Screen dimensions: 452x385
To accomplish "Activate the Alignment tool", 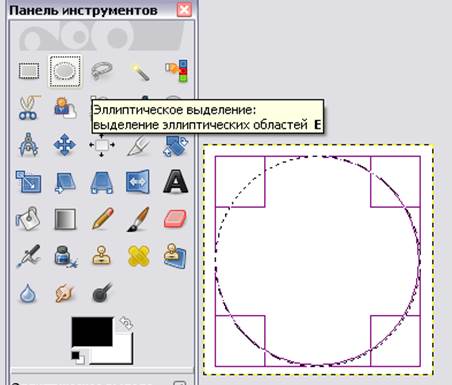I will (x=102, y=145).
